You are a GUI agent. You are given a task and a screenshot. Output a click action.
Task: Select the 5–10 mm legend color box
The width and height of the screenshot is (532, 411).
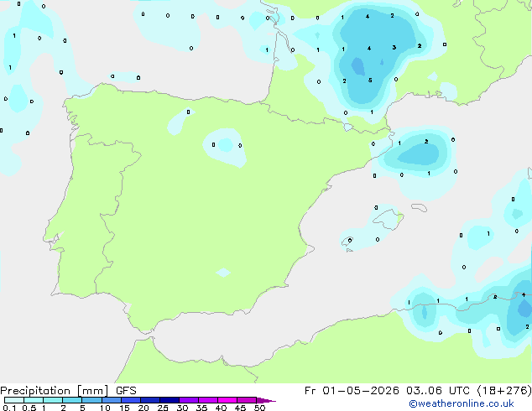91,400
